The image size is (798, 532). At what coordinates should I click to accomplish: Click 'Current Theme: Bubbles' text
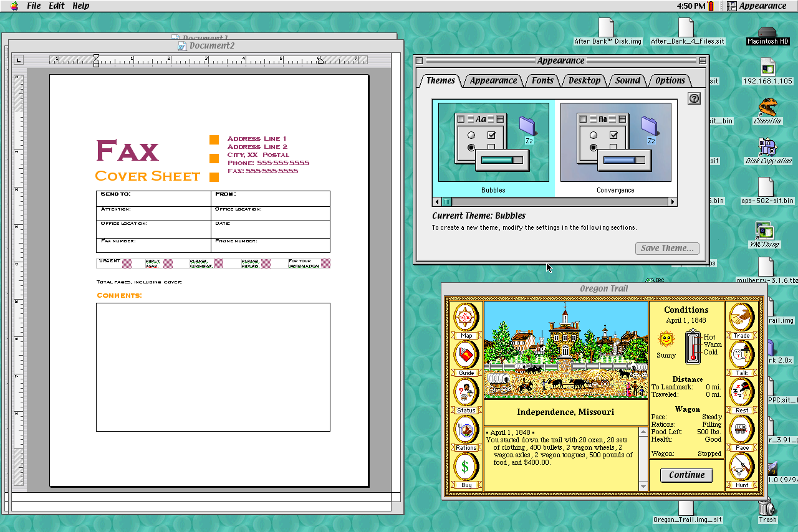click(479, 216)
